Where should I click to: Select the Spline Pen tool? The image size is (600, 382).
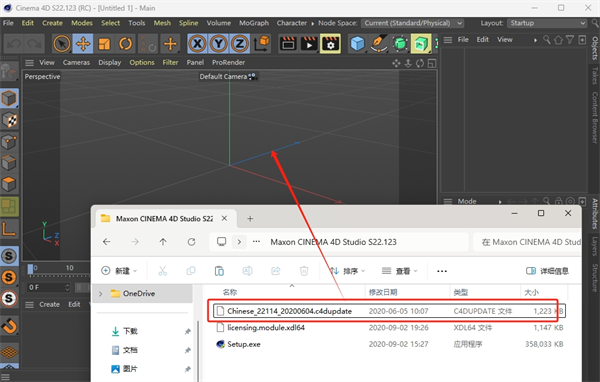pos(379,44)
